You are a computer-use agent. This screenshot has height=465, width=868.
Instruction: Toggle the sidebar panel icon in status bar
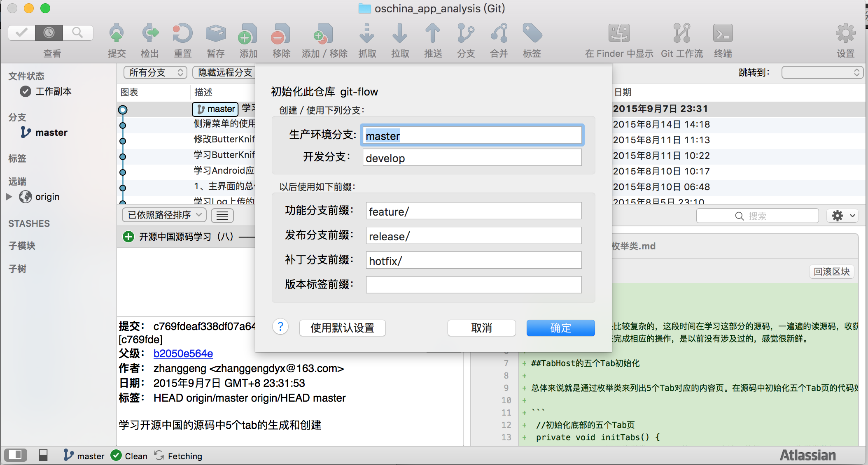tap(15, 455)
